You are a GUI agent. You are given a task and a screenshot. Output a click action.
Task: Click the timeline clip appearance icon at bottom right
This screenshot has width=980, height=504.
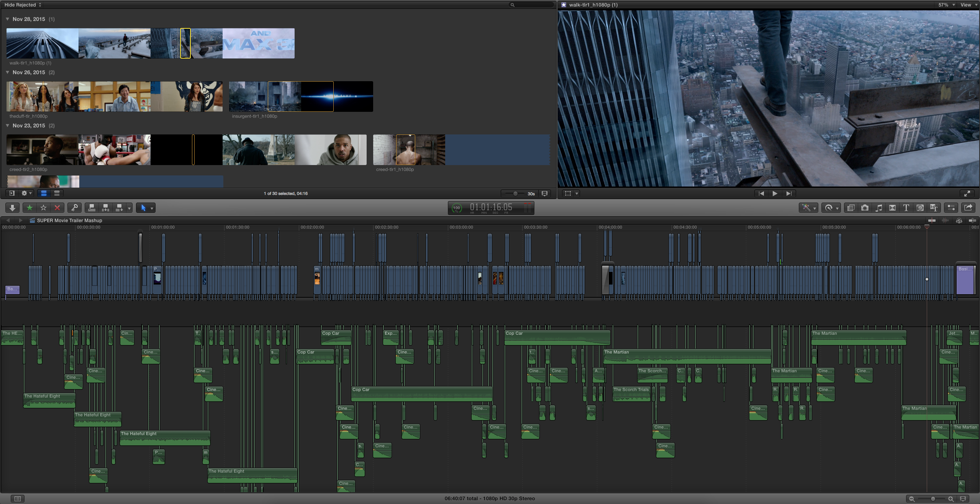963,499
